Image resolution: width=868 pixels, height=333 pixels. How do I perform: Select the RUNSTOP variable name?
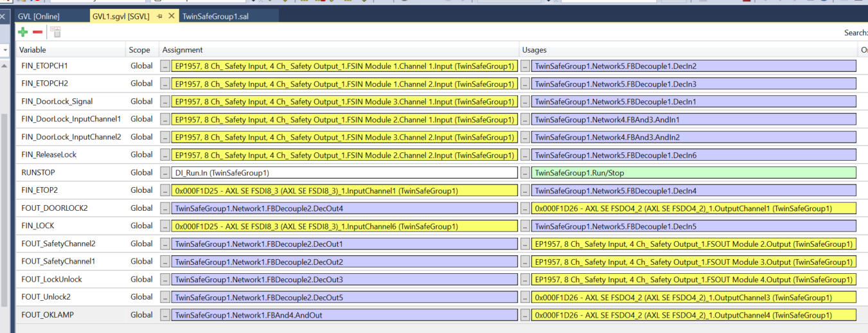pyautogui.click(x=38, y=172)
